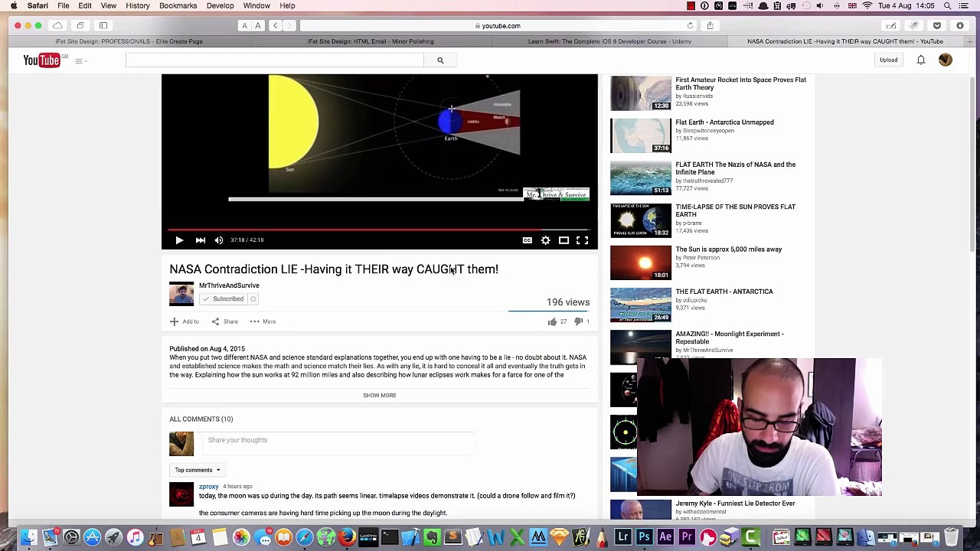
Task: Enter fullscreen video mode
Action: (582, 240)
